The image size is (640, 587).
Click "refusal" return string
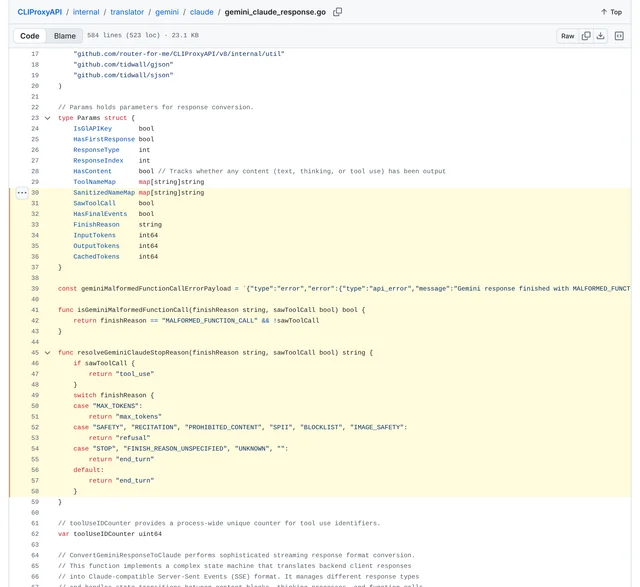(x=133, y=438)
